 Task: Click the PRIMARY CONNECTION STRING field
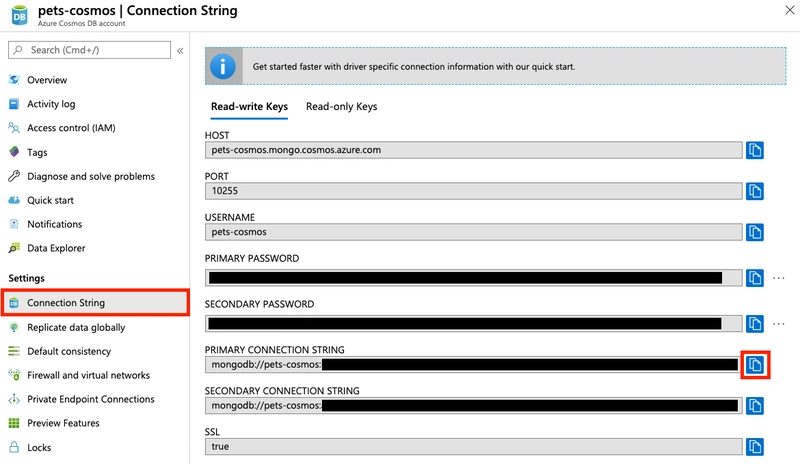pyautogui.click(x=472, y=364)
